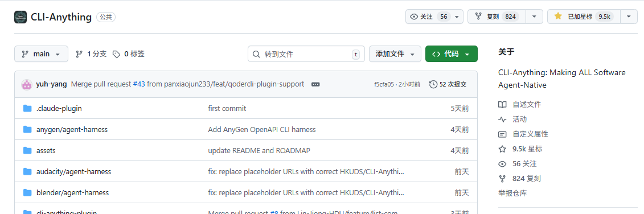Open the audacity/agent-harness folder
Viewport: 644px width, 214px height.
pyautogui.click(x=73, y=171)
